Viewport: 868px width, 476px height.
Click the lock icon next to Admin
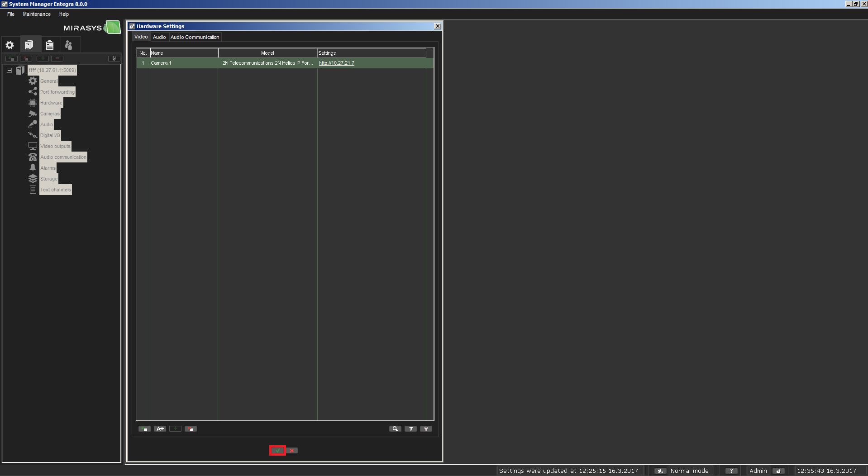(778, 471)
